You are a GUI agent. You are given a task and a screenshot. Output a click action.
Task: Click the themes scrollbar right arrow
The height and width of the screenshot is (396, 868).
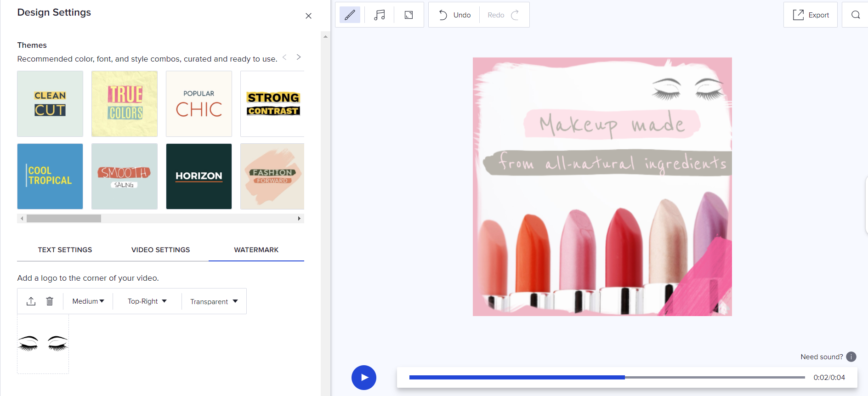click(299, 219)
